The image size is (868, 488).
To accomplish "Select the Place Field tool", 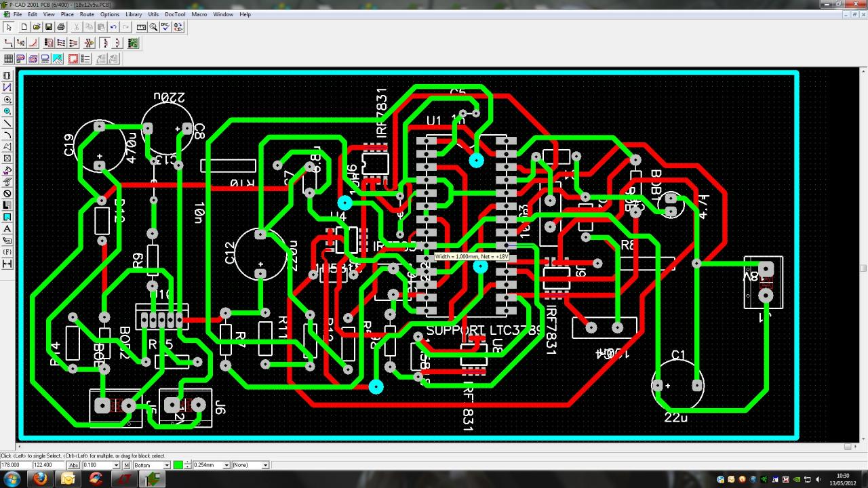I will coord(7,252).
